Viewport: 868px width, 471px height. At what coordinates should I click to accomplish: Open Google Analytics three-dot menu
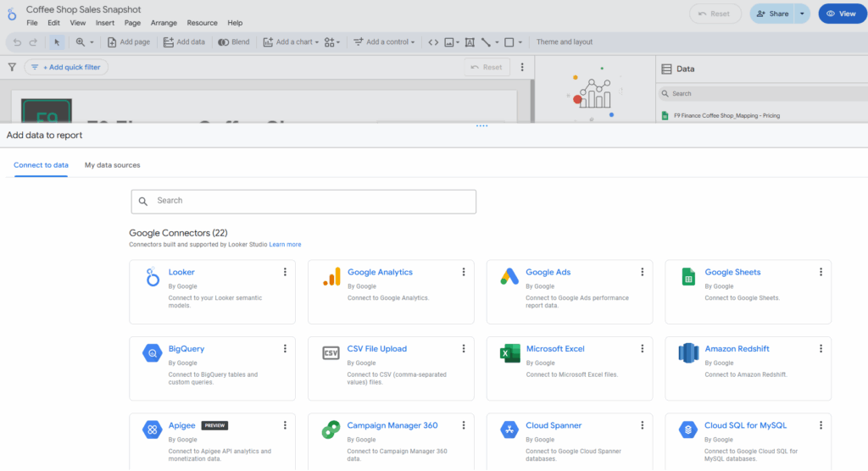coord(464,272)
